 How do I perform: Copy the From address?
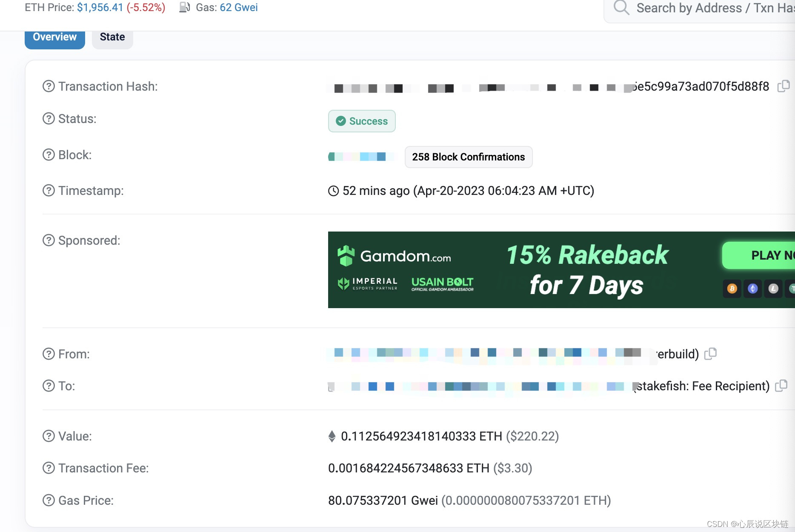(x=710, y=354)
